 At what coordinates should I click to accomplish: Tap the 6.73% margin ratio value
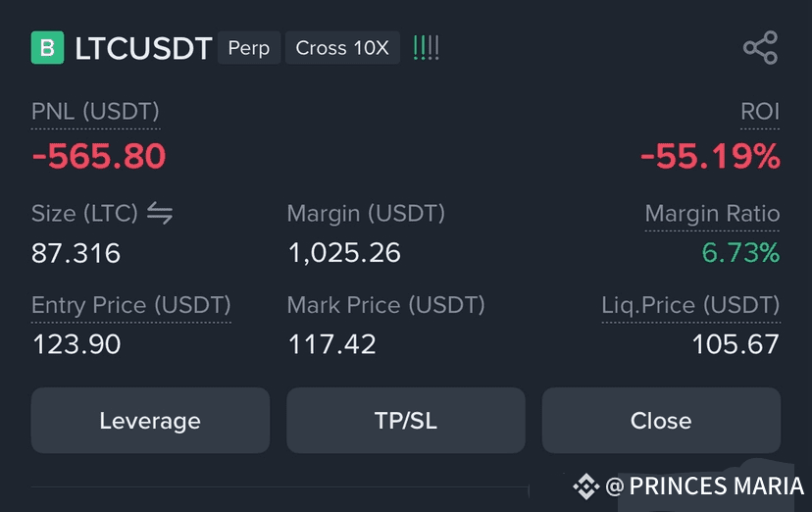pos(740,253)
